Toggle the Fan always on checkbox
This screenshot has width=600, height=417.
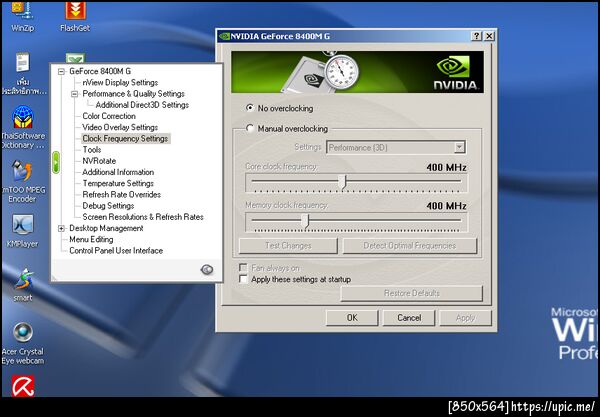243,267
